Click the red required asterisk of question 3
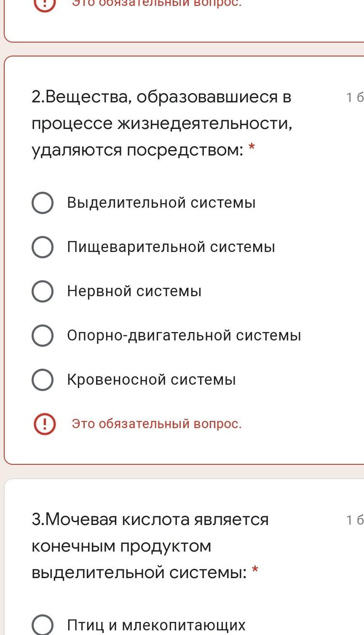Image resolution: width=364 pixels, height=635 pixels. tap(255, 571)
